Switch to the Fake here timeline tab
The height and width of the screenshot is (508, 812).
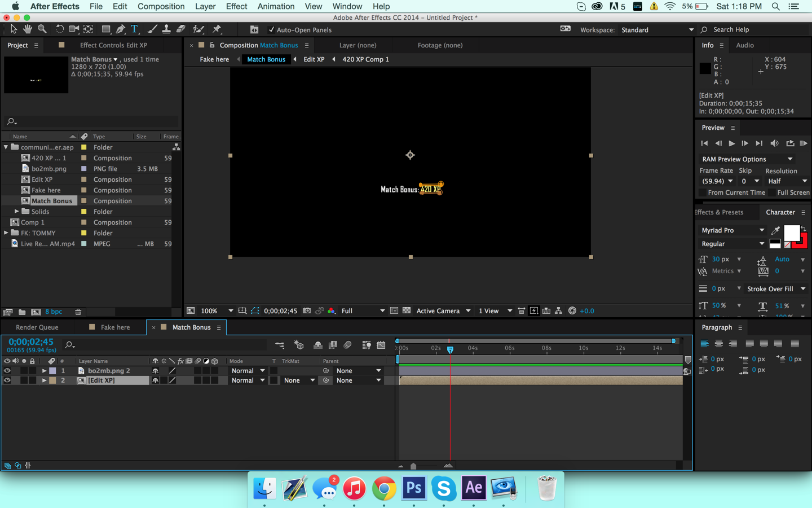coord(115,327)
